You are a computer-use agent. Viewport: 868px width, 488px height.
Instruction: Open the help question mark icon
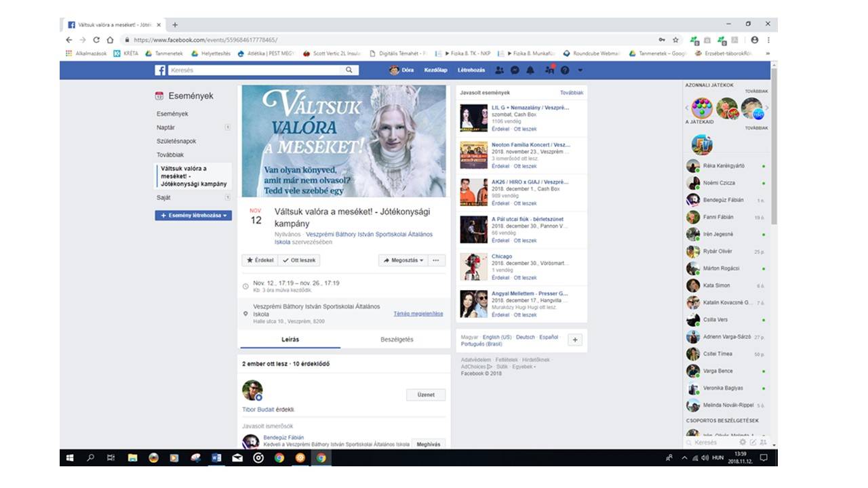[564, 70]
